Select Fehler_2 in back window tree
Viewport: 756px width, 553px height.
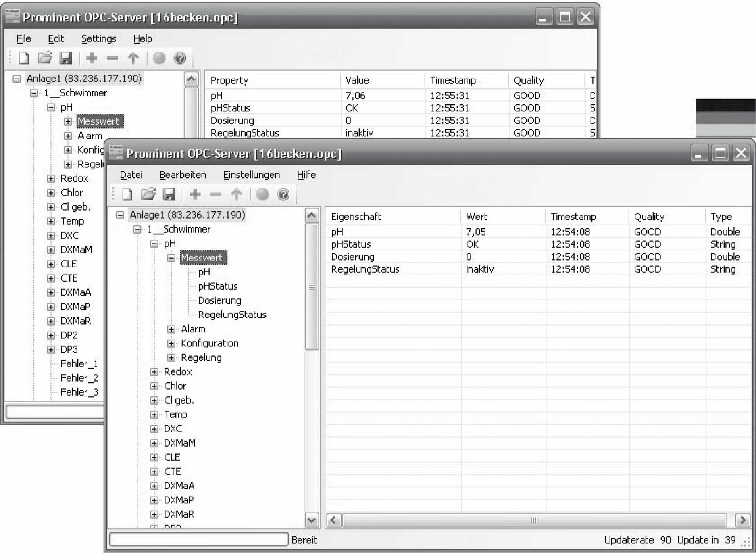coord(79,378)
